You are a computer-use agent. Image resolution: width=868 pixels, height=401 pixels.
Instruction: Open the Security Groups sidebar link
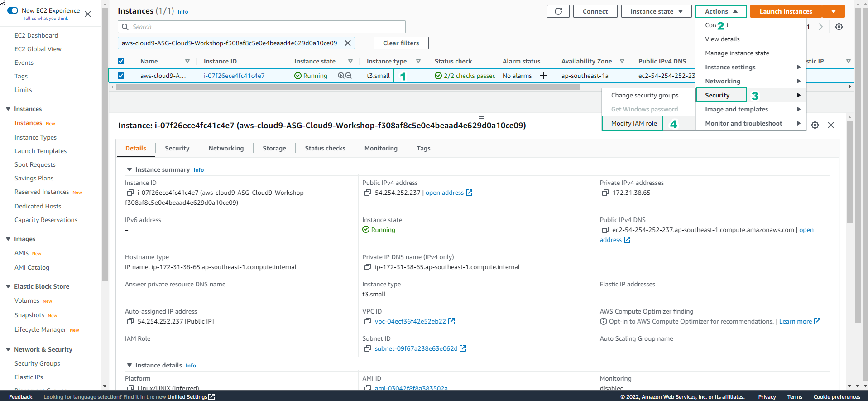point(37,363)
